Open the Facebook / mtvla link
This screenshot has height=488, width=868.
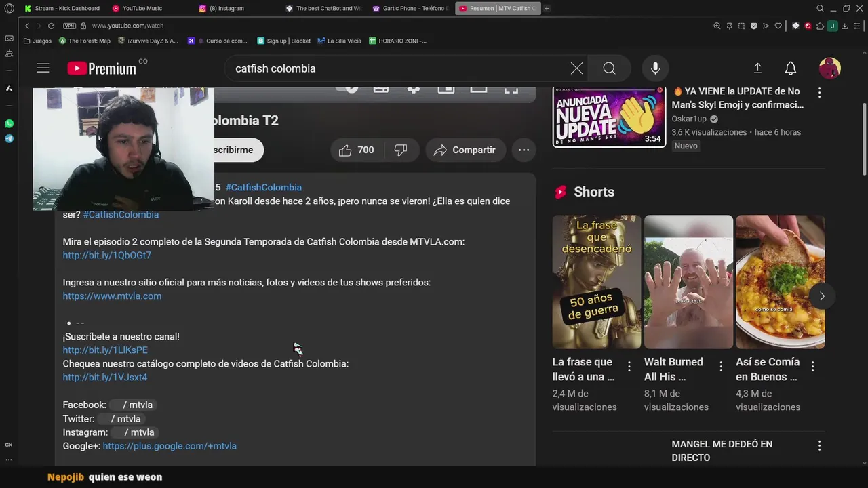click(133, 405)
